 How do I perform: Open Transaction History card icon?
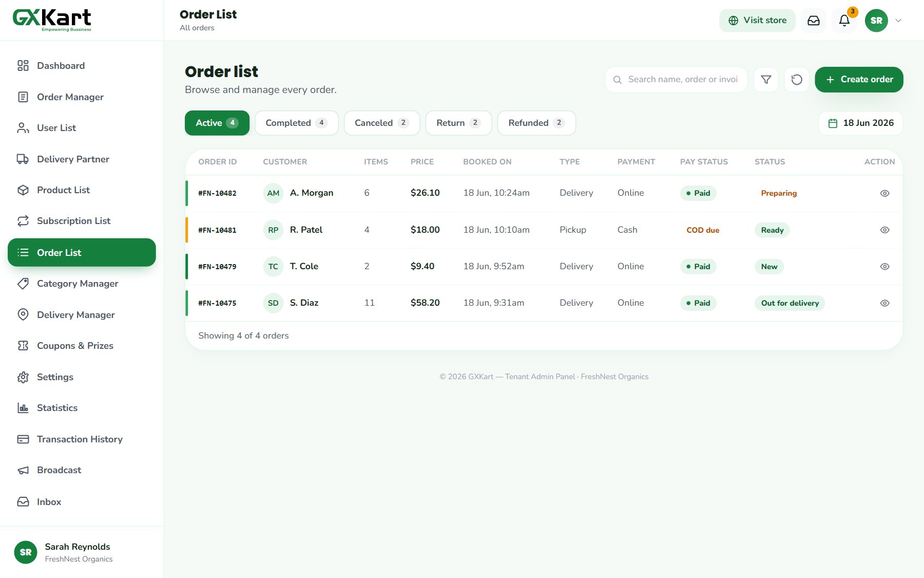point(23,439)
